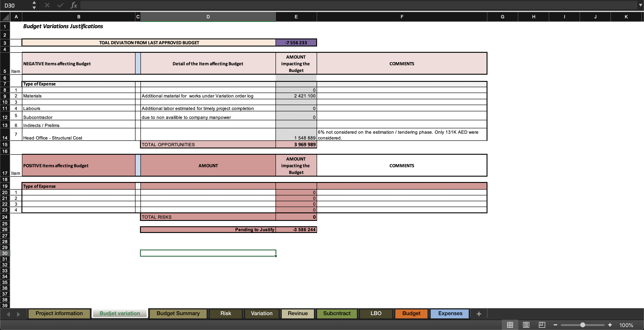Screen dimensions: 644x330
Task: Click the TOTAL RISKS cell
Action: click(x=208, y=217)
